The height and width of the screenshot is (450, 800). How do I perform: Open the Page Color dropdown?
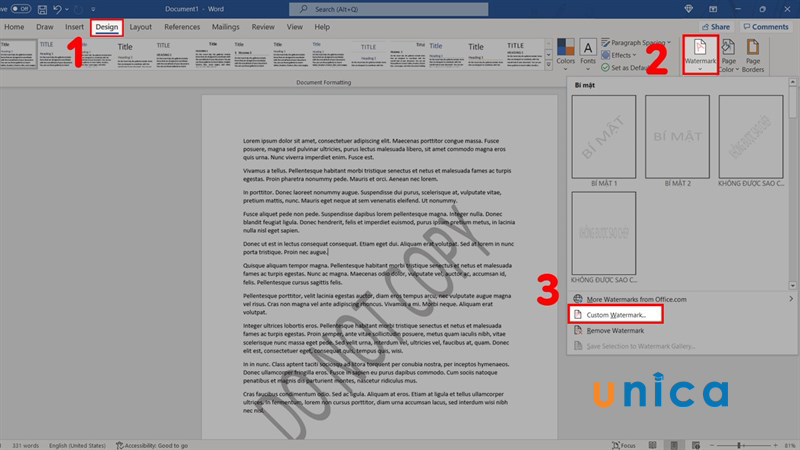[x=729, y=55]
